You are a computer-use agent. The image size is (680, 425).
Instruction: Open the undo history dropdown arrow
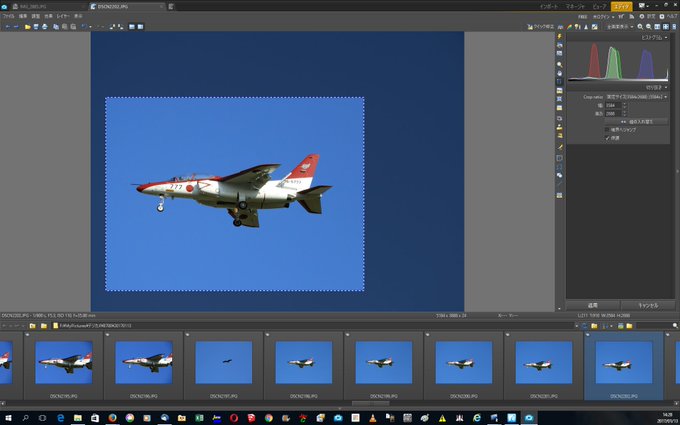[91, 27]
